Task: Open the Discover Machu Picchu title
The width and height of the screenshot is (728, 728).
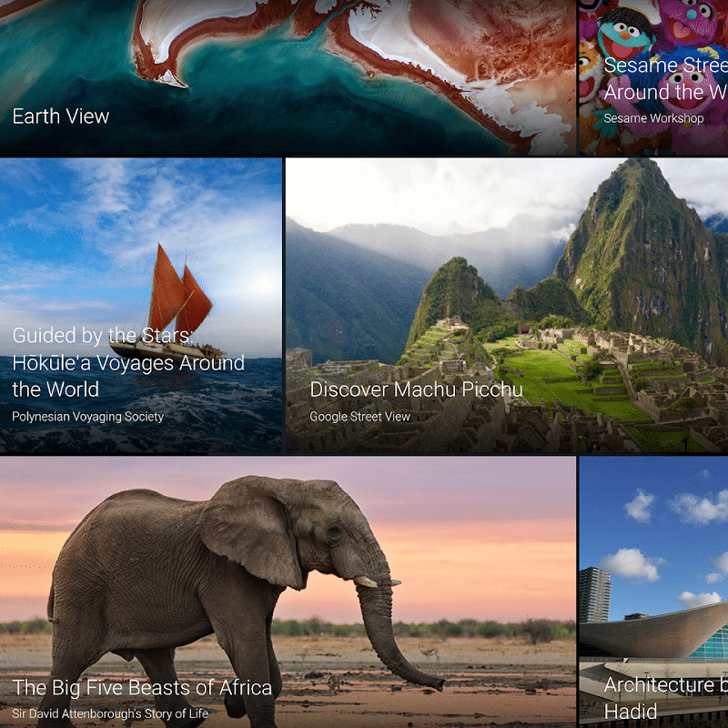Action: click(x=416, y=389)
